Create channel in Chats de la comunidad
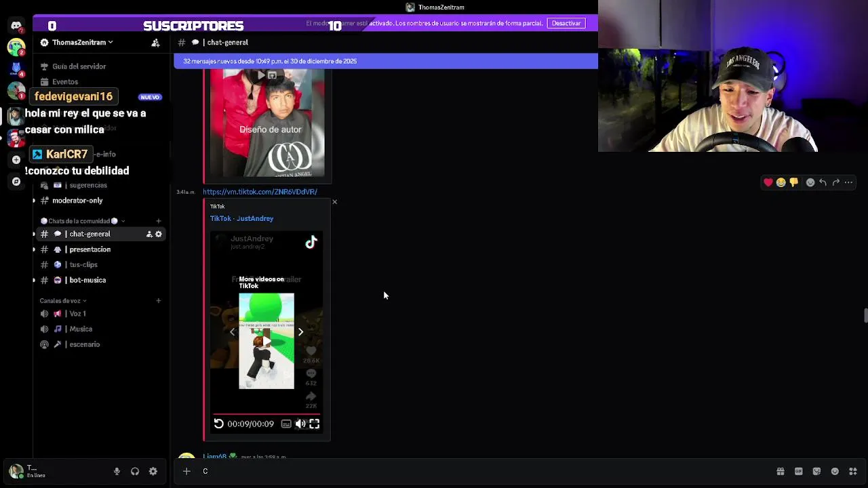Screen dimensions: 868x488 [x=158, y=221]
